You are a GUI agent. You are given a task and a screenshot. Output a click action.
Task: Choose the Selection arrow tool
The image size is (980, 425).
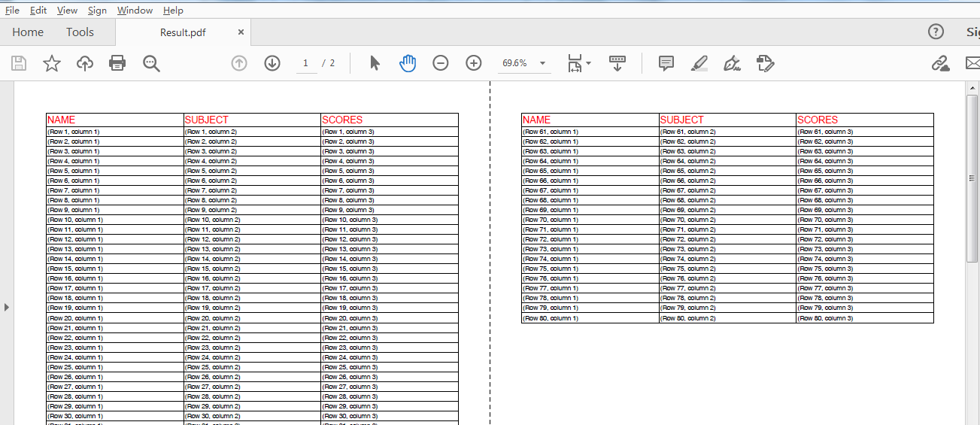pyautogui.click(x=375, y=63)
